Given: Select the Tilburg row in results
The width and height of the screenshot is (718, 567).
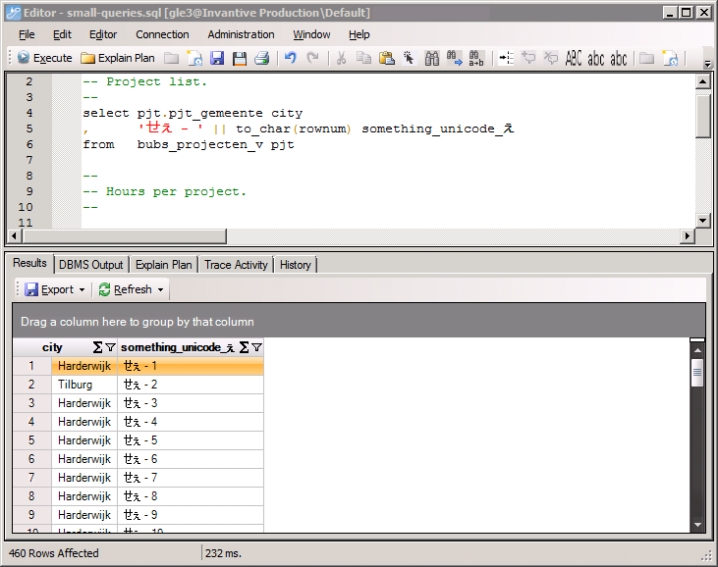Looking at the screenshot, I should click(75, 384).
